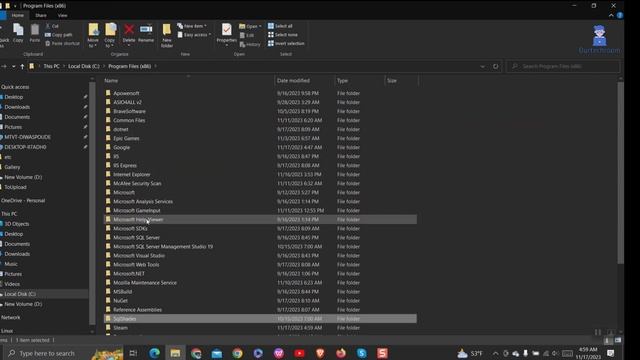This screenshot has width=640, height=360.
Task: Select Local Disk (C:) in navigation pane
Action: (x=20, y=294)
